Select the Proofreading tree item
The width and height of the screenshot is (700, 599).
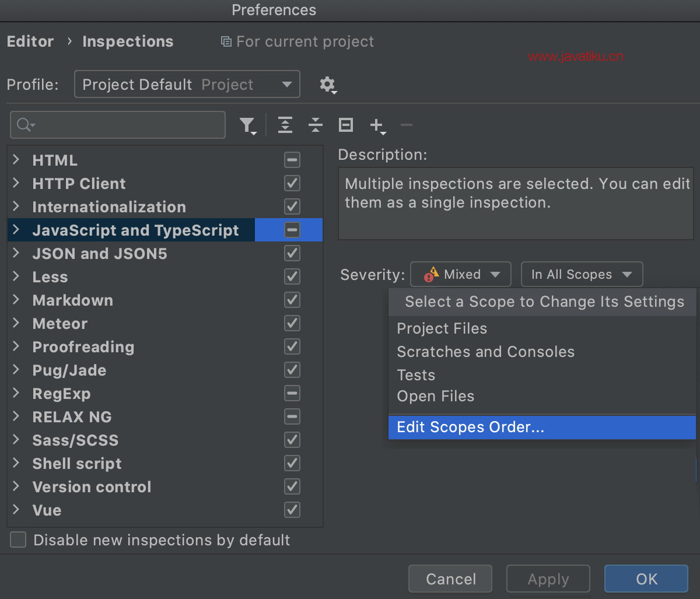83,347
